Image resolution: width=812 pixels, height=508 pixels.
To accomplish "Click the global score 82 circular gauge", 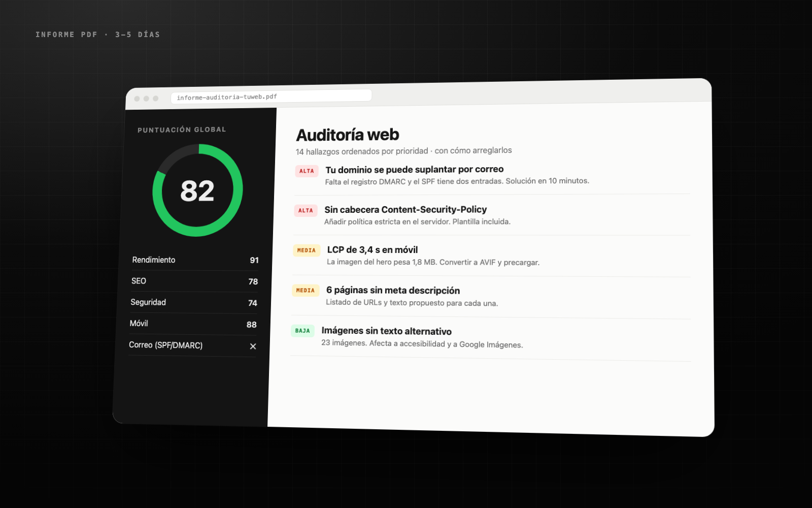I will pos(197,190).
